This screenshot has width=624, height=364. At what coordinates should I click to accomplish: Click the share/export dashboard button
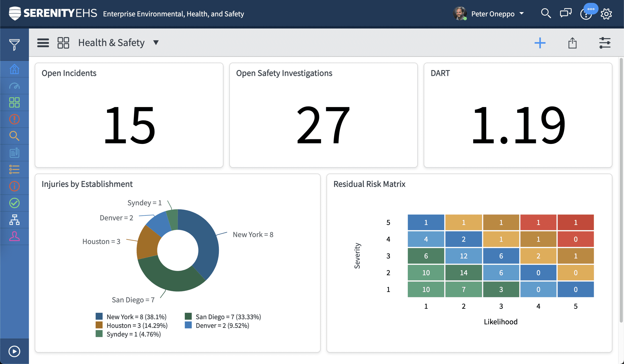(572, 42)
